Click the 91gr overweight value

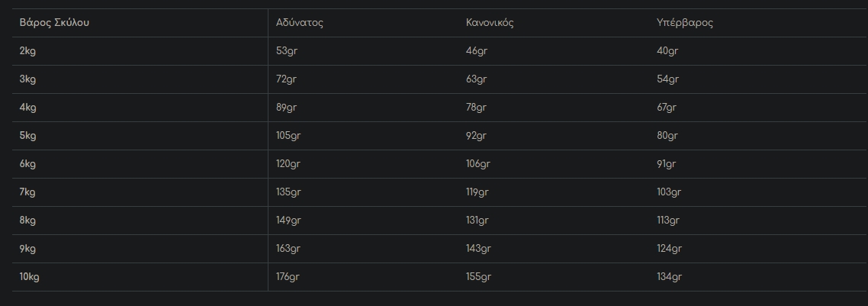pos(667,164)
